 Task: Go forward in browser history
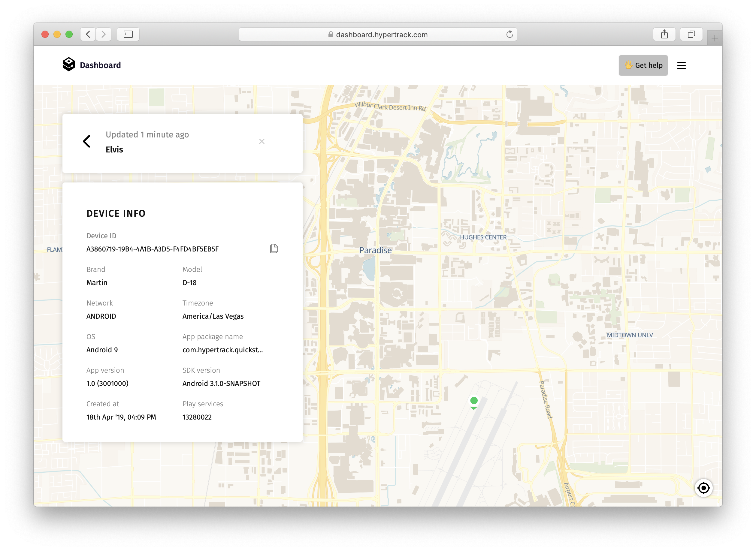[104, 34]
